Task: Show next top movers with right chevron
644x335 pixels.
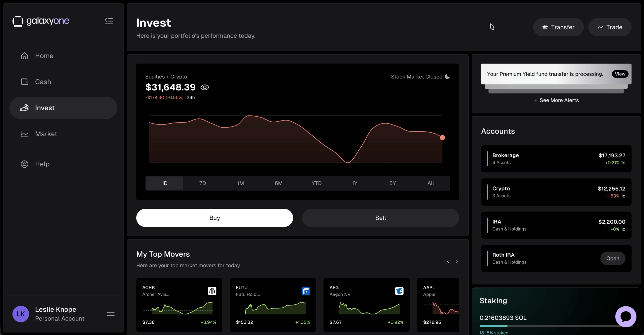Action: [x=457, y=261]
